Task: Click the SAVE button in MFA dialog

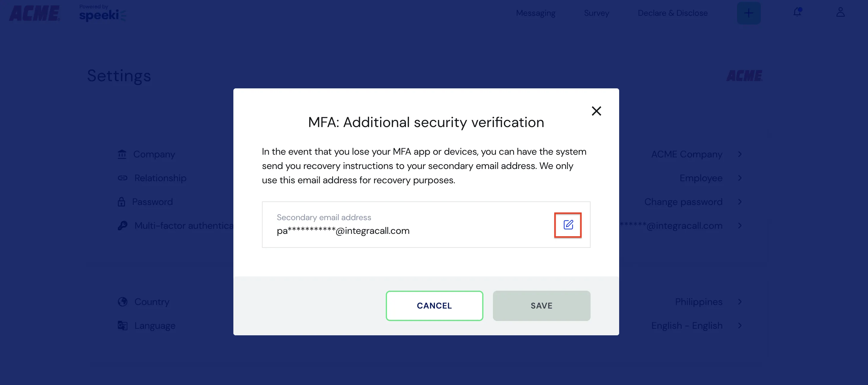Action: [x=541, y=305]
